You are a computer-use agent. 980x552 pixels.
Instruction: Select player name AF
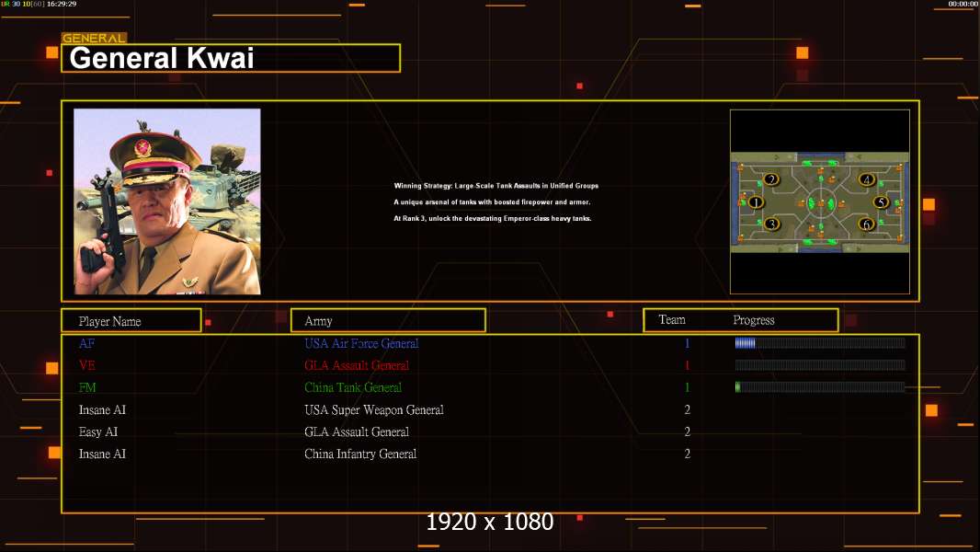86,343
